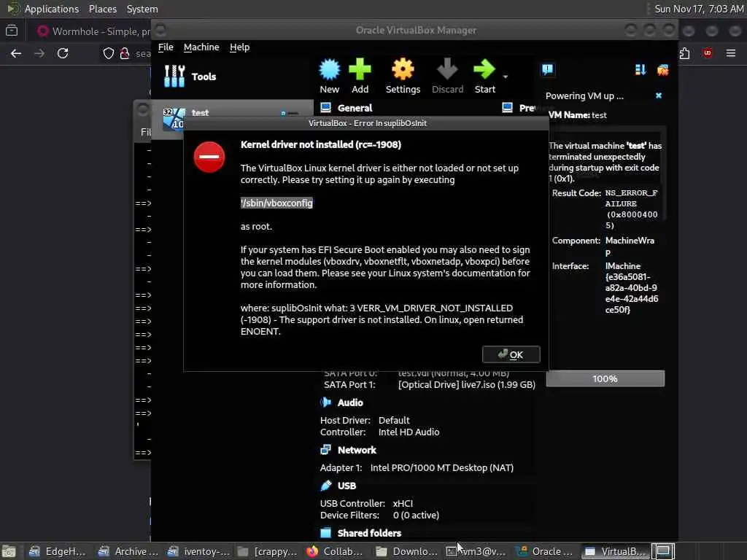Click the workspace switcher in taskbar
Image resolution: width=747 pixels, height=560 pixels.
point(662,551)
